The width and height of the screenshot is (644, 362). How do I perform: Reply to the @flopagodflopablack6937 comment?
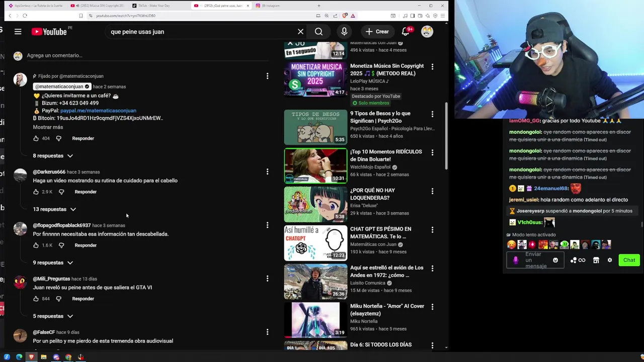[86, 245]
